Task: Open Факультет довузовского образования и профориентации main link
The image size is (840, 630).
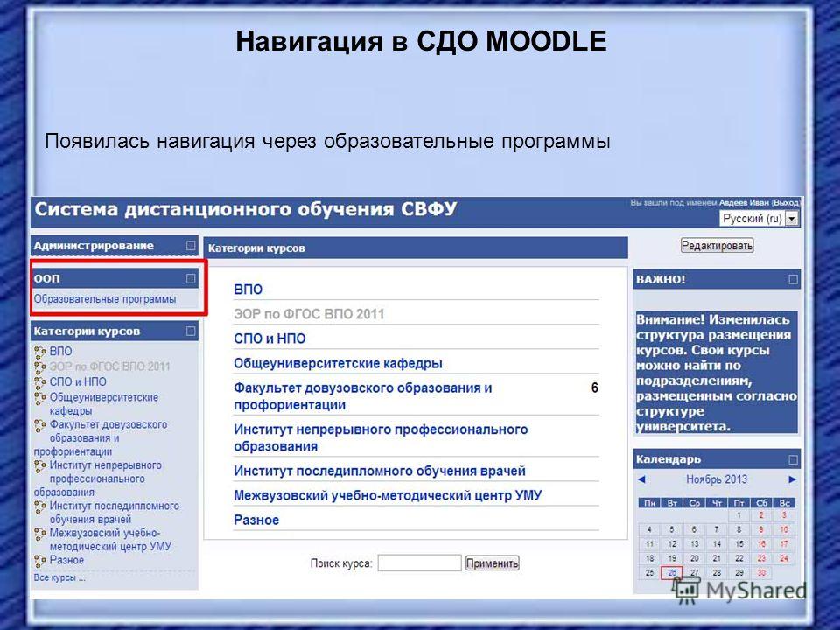Action: tap(362, 396)
